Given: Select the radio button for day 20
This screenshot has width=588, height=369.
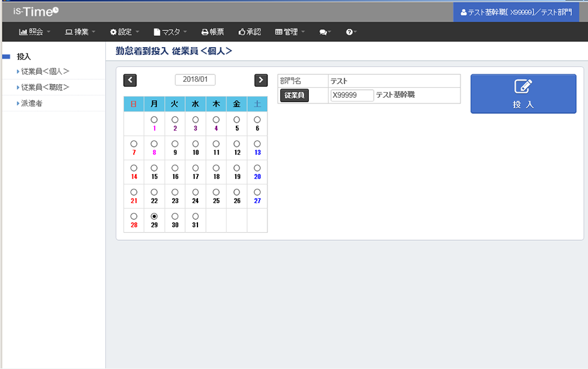Looking at the screenshot, I should click(257, 168).
